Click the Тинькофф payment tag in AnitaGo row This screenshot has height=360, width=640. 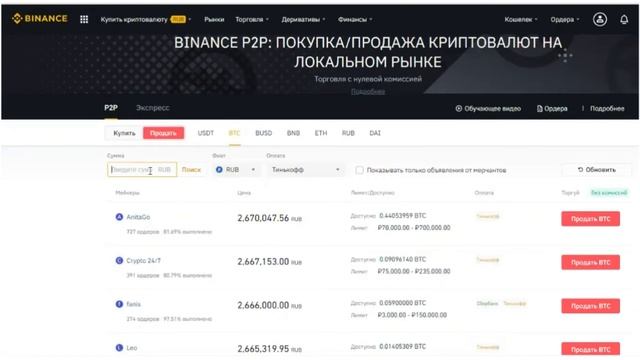tap(488, 216)
